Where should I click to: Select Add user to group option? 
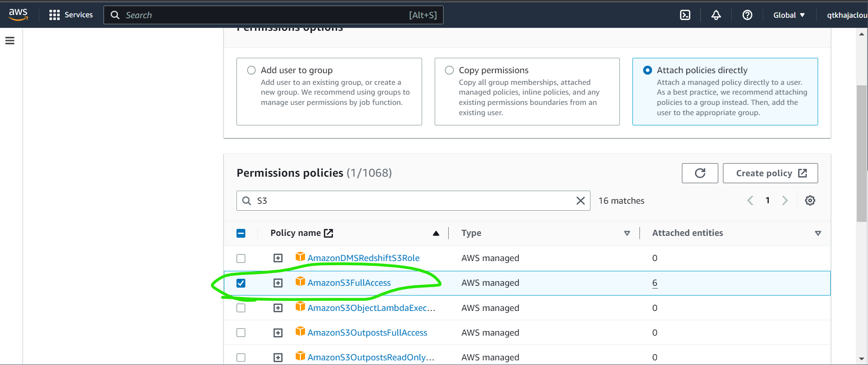(251, 70)
